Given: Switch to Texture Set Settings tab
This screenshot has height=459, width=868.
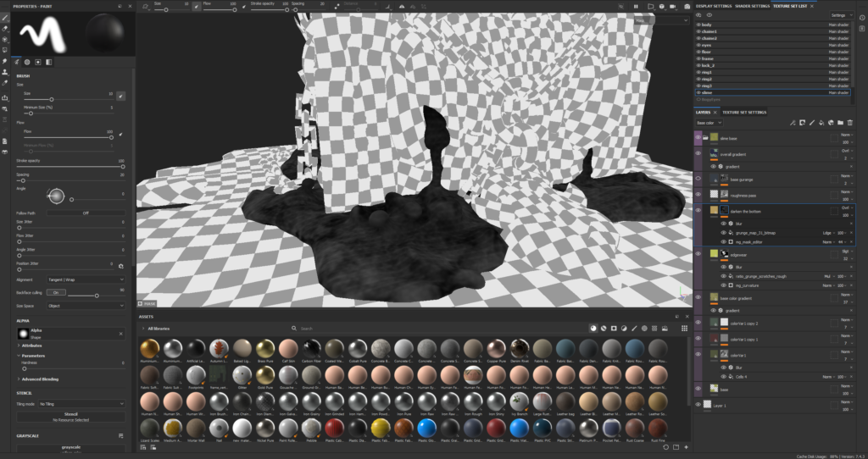Looking at the screenshot, I should 744,113.
